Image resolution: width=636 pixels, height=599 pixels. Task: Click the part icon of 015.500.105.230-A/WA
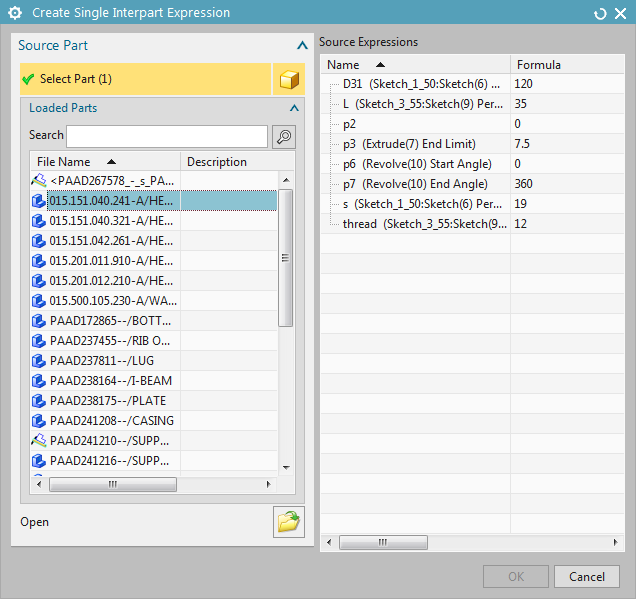(39, 301)
